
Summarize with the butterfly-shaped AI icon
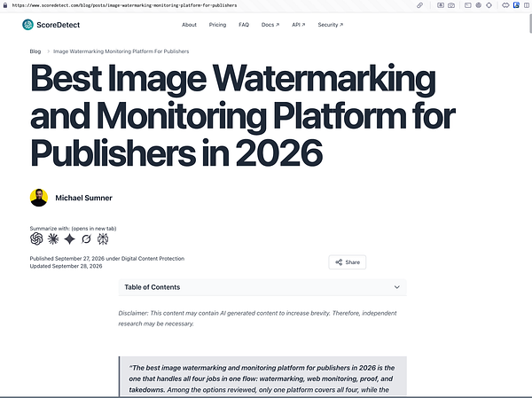pos(103,238)
